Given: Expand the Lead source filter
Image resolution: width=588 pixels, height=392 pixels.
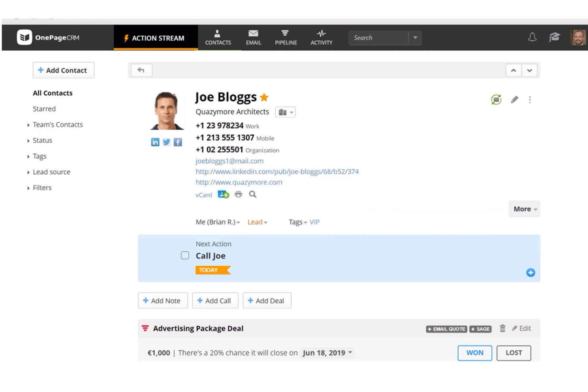Looking at the screenshot, I should pos(51,172).
